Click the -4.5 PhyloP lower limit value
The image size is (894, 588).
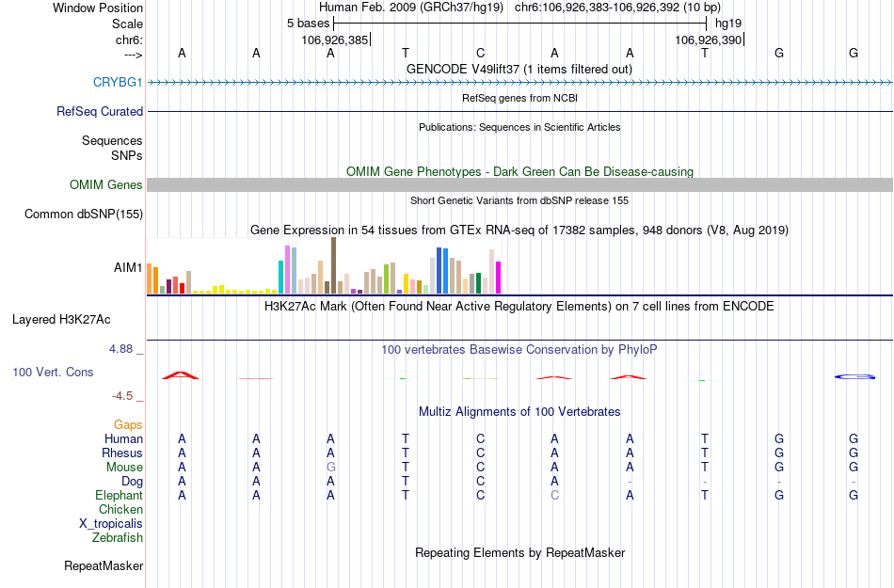122,396
